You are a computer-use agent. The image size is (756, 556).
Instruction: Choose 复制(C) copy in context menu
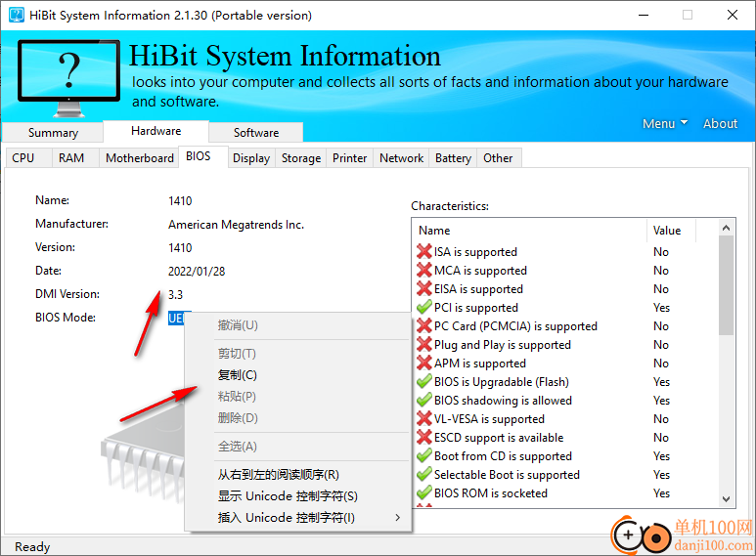[298, 375]
